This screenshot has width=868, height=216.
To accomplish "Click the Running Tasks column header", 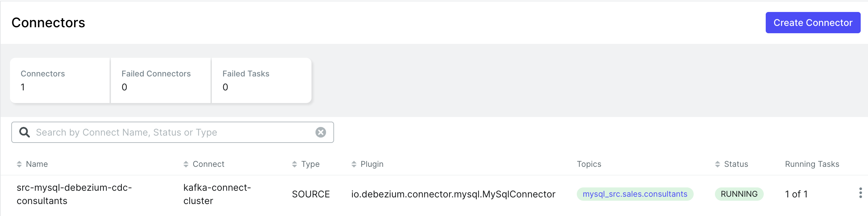I will click(x=812, y=164).
